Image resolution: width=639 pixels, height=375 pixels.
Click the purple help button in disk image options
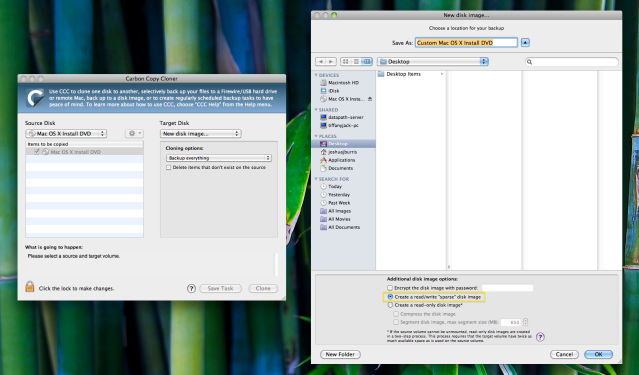click(x=540, y=337)
